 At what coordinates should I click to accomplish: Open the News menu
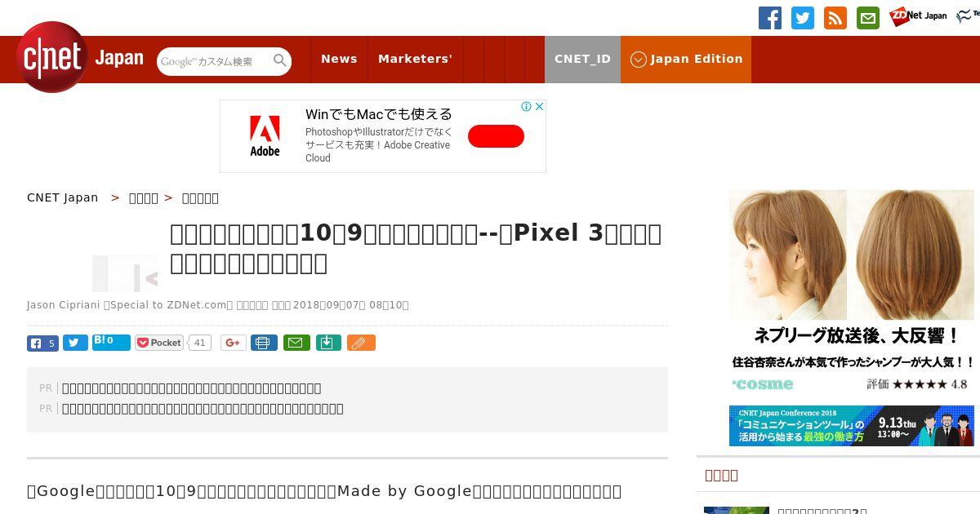tap(339, 59)
